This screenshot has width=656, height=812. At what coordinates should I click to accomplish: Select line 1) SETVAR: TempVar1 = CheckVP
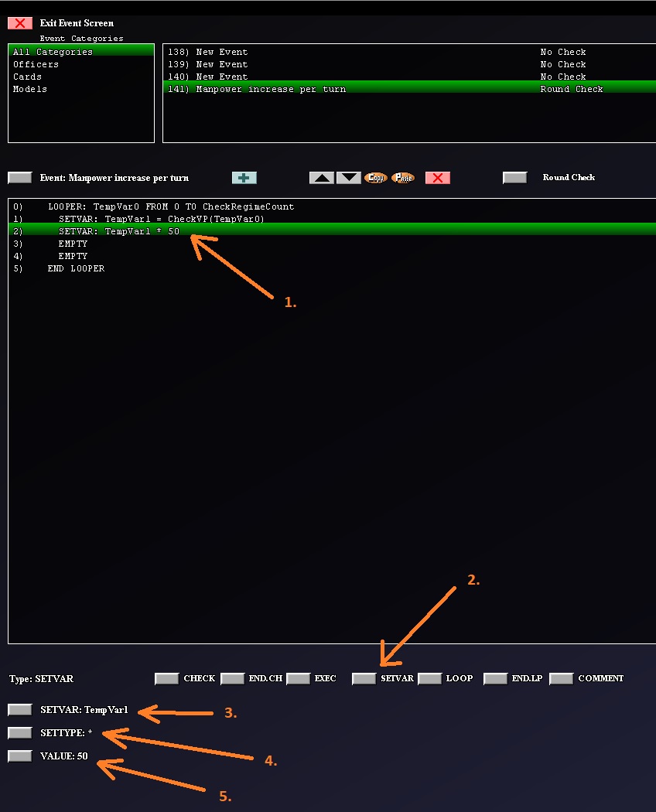pyautogui.click(x=332, y=219)
